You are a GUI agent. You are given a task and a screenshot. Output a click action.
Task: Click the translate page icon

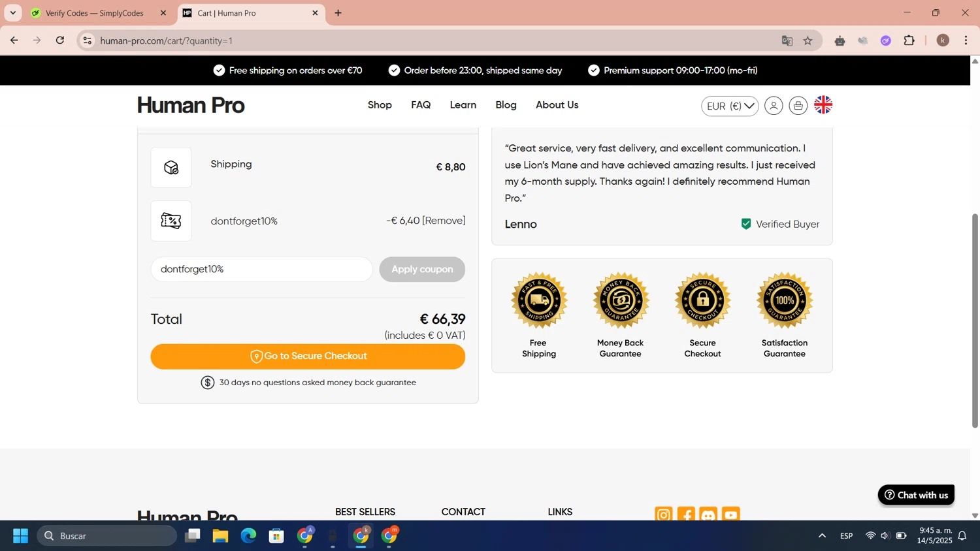(x=787, y=40)
